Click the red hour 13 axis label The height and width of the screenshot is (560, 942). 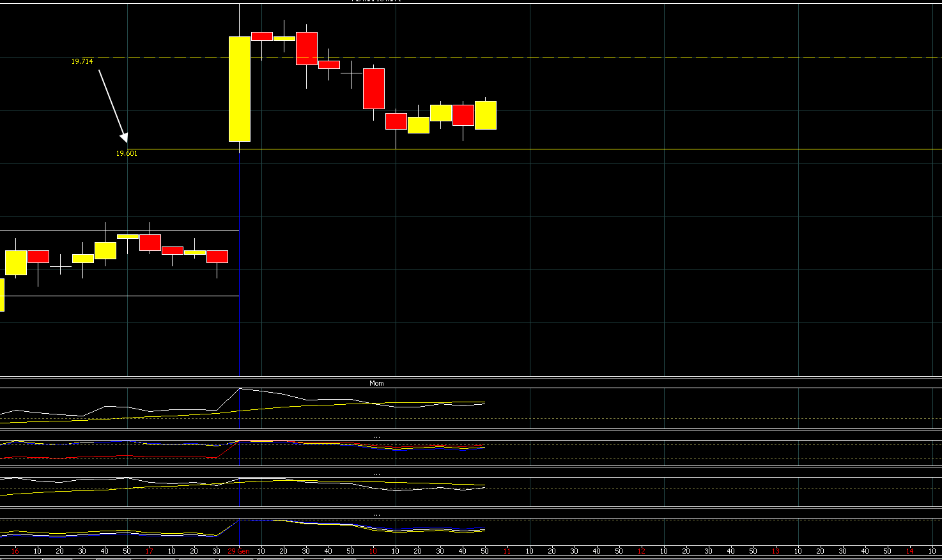point(776,551)
